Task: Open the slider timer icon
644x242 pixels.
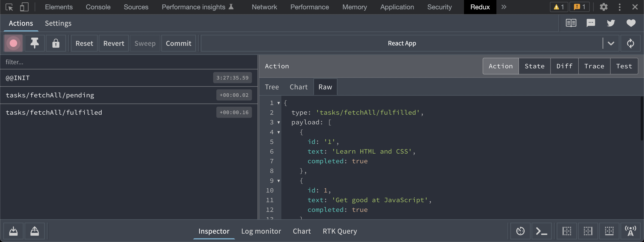Action: pyautogui.click(x=520, y=231)
